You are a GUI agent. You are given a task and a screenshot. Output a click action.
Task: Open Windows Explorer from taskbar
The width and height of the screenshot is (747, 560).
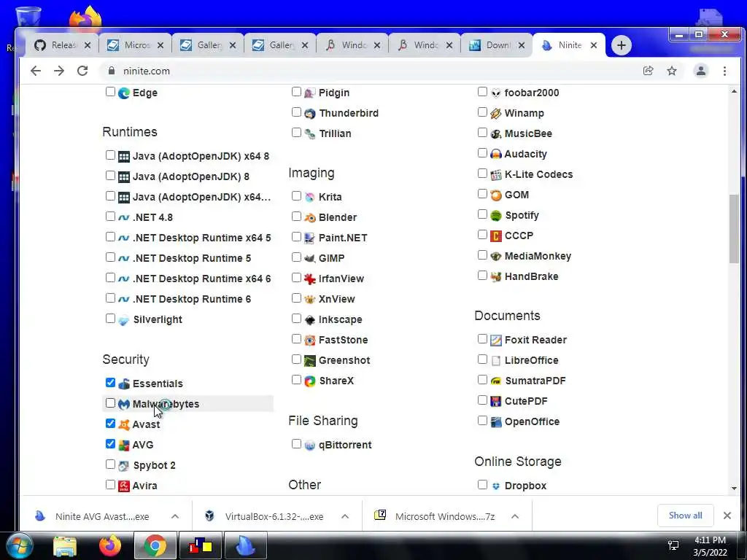(x=65, y=546)
